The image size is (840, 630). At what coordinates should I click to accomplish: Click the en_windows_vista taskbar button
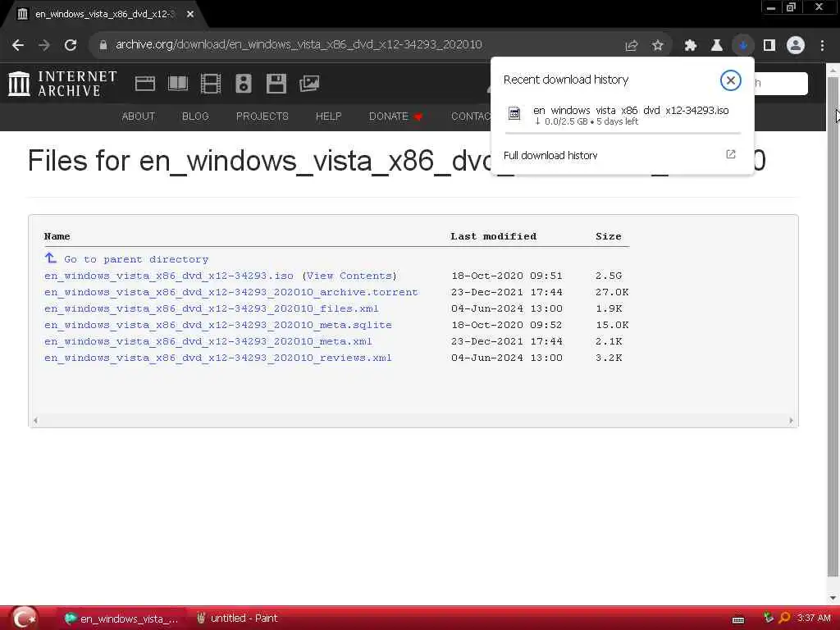(122, 619)
